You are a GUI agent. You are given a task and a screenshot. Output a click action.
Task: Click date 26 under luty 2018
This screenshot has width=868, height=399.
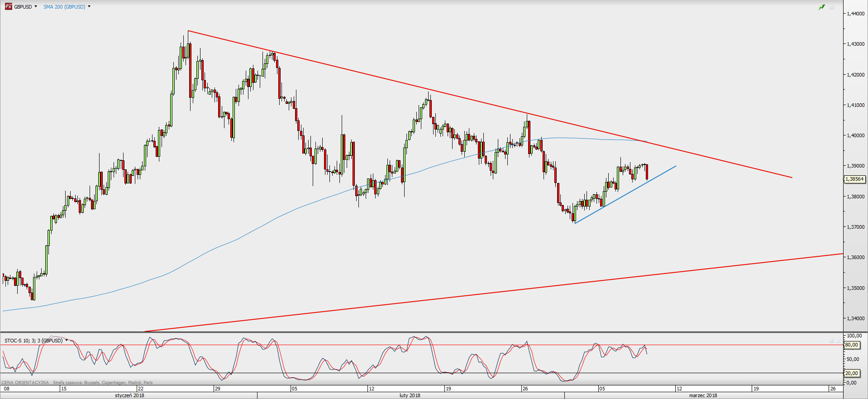[x=525, y=389]
